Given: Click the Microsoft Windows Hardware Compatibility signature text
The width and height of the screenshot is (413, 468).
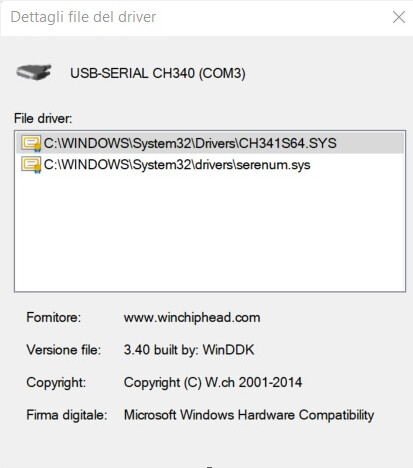Looking at the screenshot, I should click(249, 415).
